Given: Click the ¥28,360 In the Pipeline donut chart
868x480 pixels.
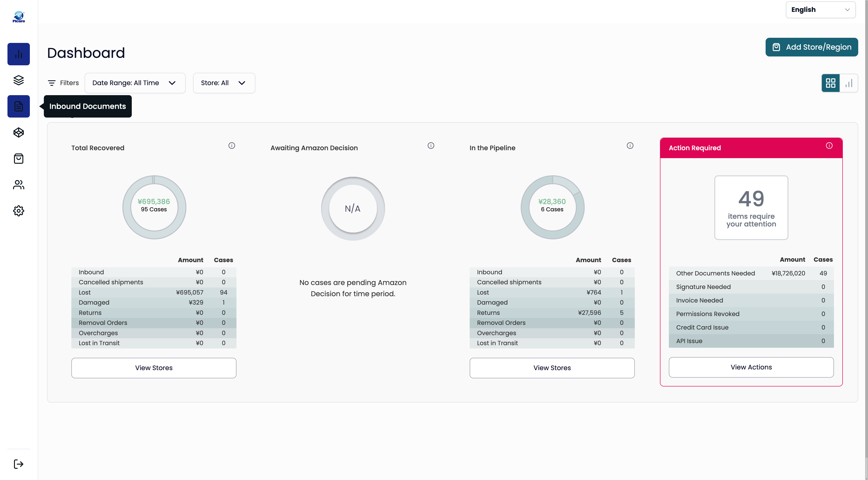Looking at the screenshot, I should [x=552, y=207].
